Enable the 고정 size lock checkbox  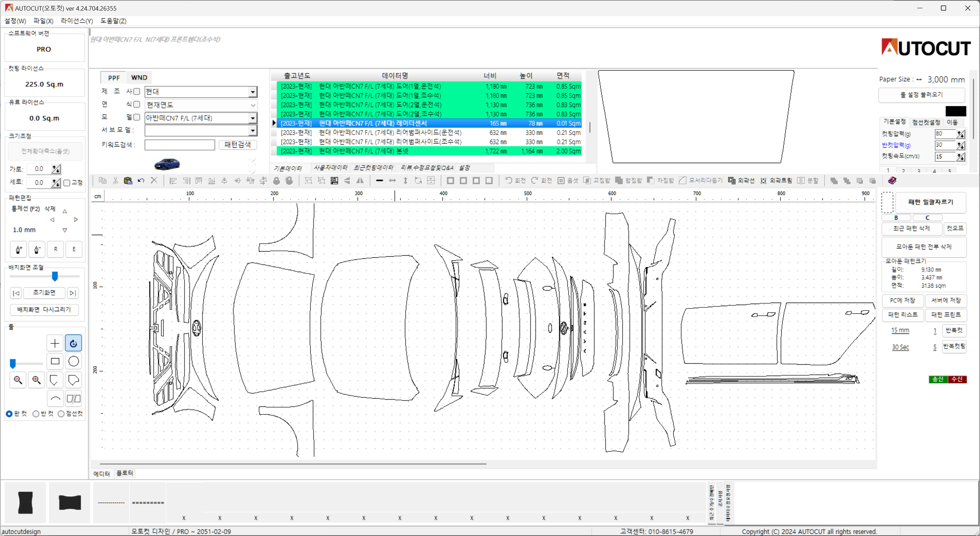tap(67, 183)
